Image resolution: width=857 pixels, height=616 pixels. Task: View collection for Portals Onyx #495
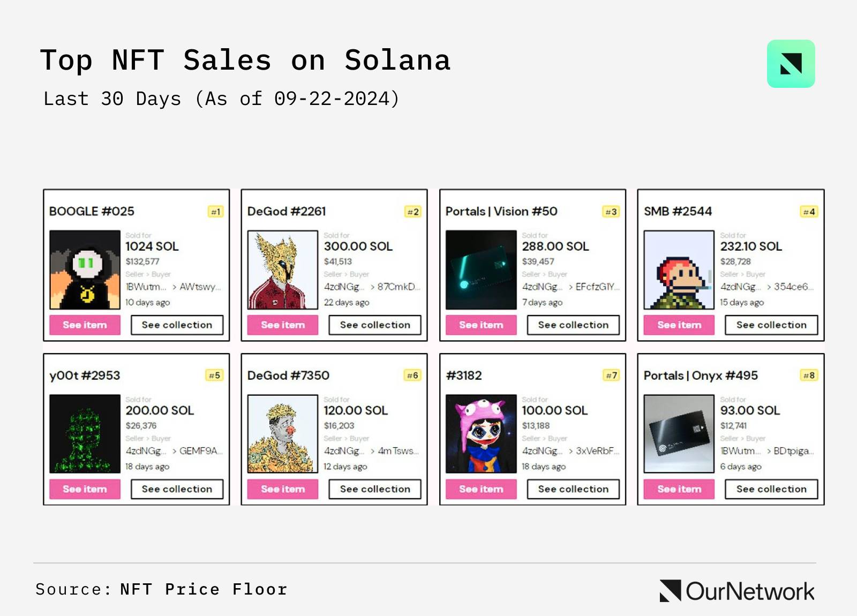coord(771,489)
